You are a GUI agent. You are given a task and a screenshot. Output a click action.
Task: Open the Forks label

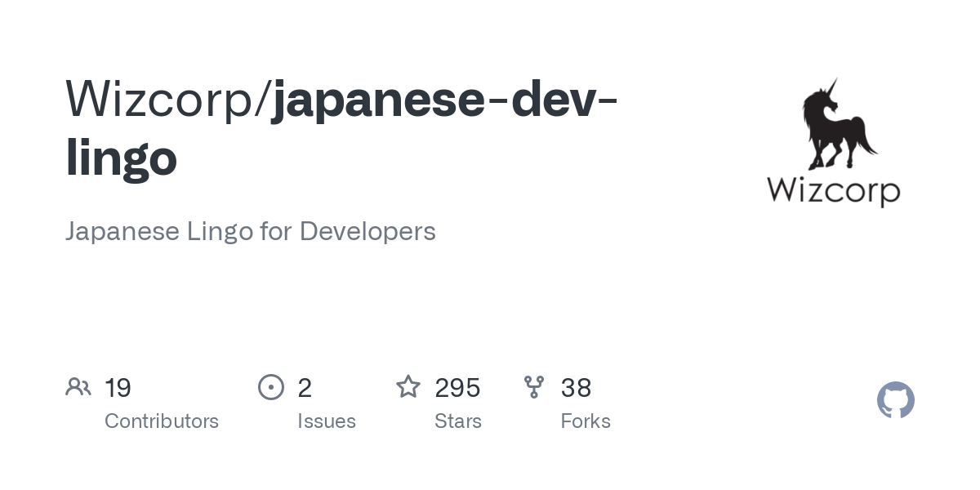(586, 421)
